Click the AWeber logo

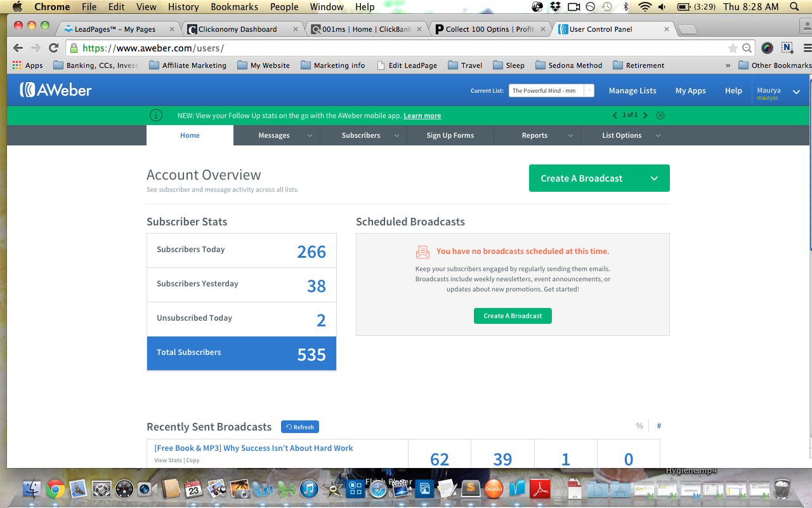click(x=56, y=90)
